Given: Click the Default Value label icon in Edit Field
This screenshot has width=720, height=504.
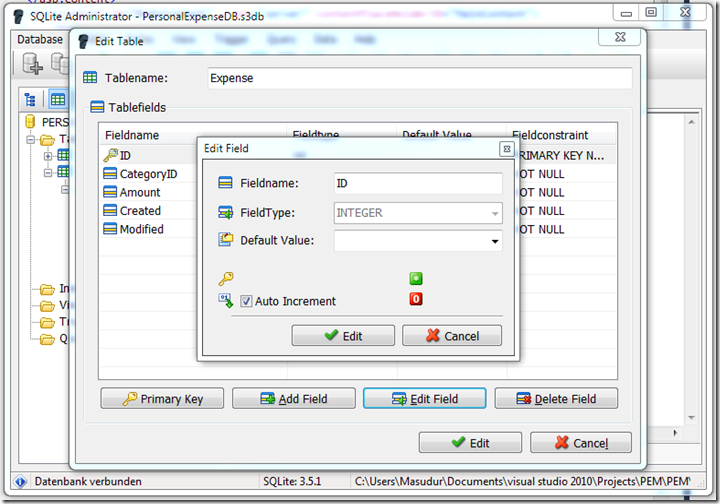Looking at the screenshot, I should 225,240.
